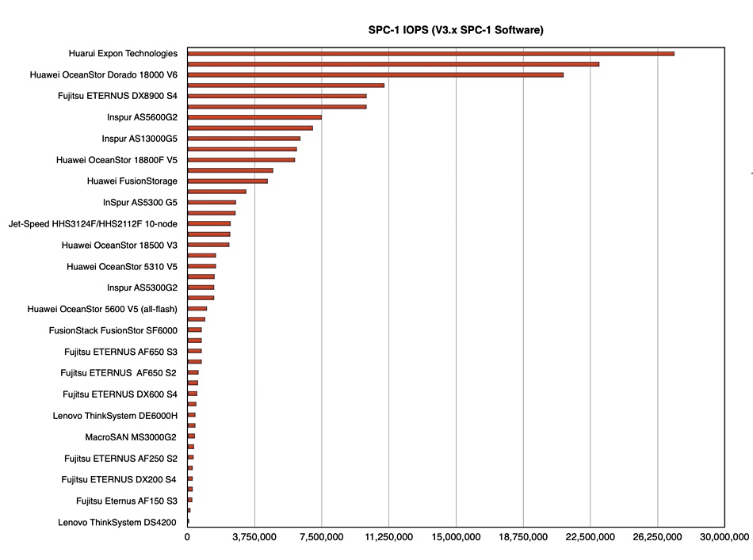This screenshot has width=753, height=560.
Task: Click the 22,500,000 axis value
Action: 591,537
